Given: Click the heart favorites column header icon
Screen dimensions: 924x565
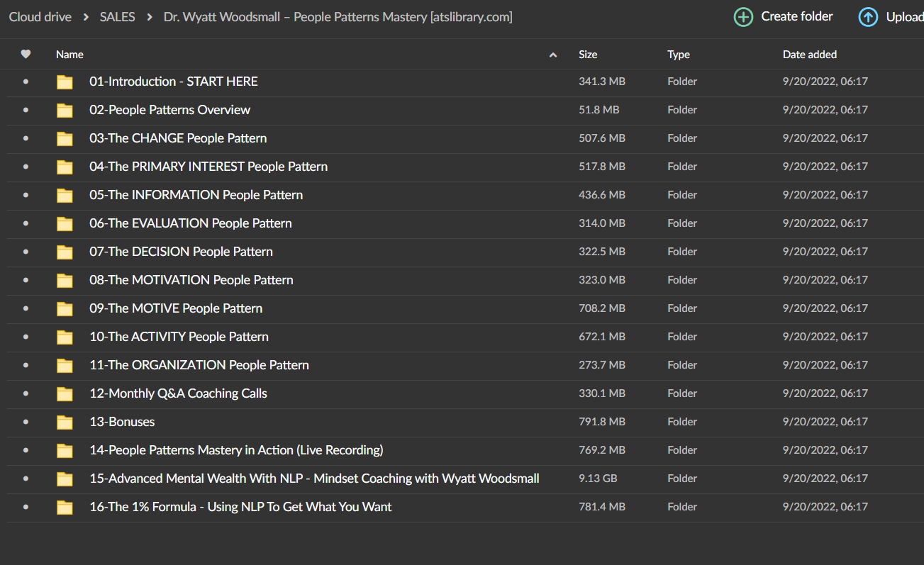Looking at the screenshot, I should [x=26, y=54].
